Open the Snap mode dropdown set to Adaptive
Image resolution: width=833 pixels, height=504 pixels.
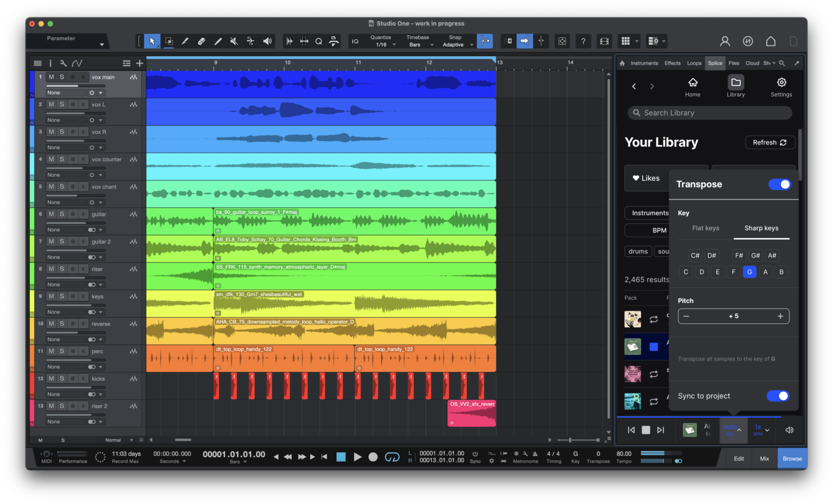pos(457,44)
